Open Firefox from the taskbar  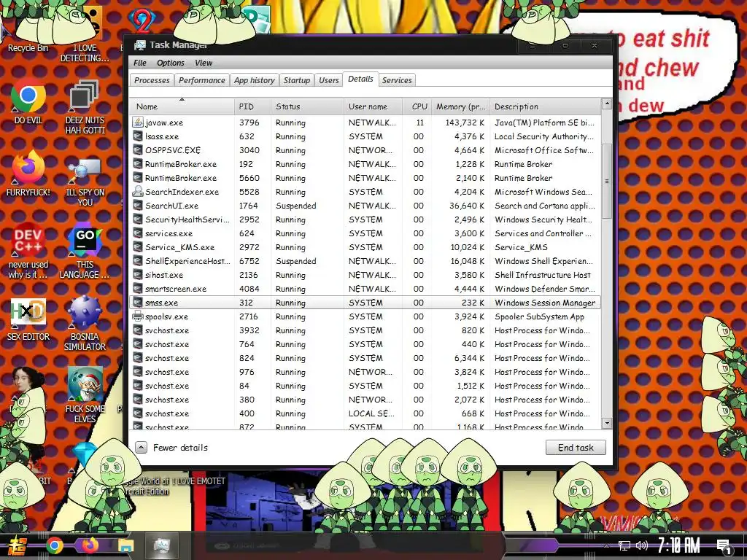[90, 545]
